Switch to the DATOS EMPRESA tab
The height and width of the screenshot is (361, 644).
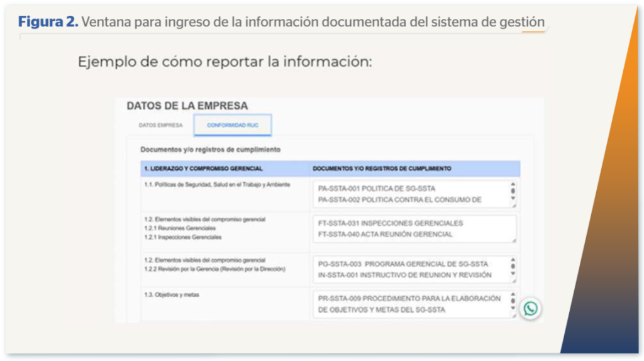coord(160,125)
